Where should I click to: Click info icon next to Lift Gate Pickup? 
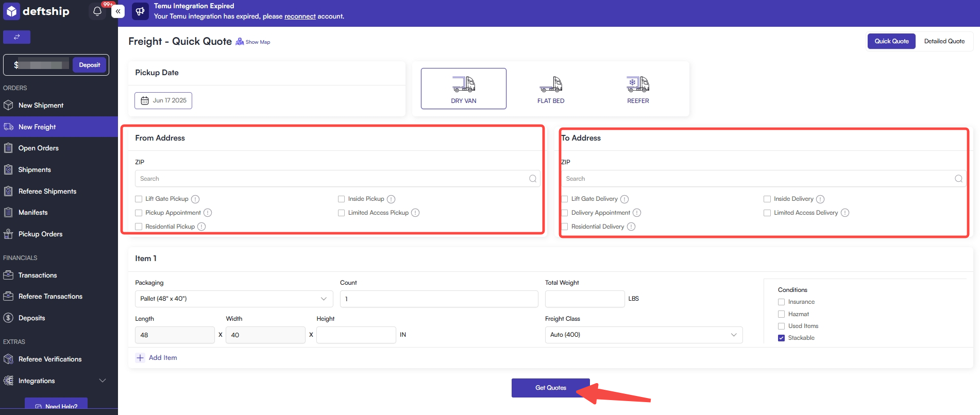[195, 199]
